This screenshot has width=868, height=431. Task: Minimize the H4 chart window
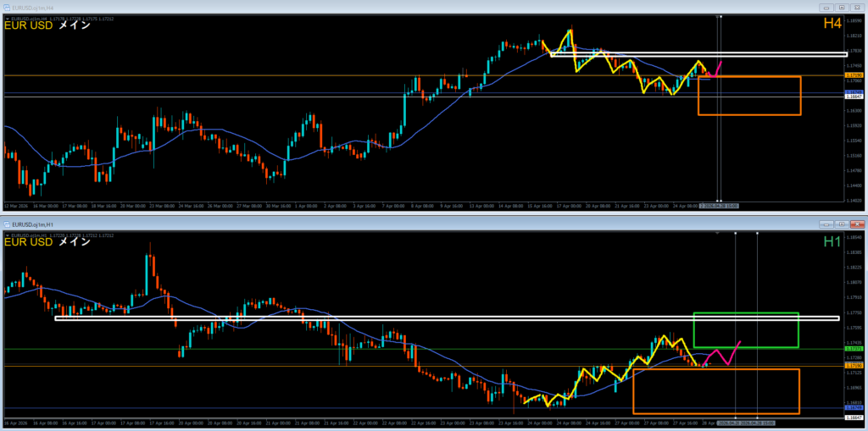[825, 8]
